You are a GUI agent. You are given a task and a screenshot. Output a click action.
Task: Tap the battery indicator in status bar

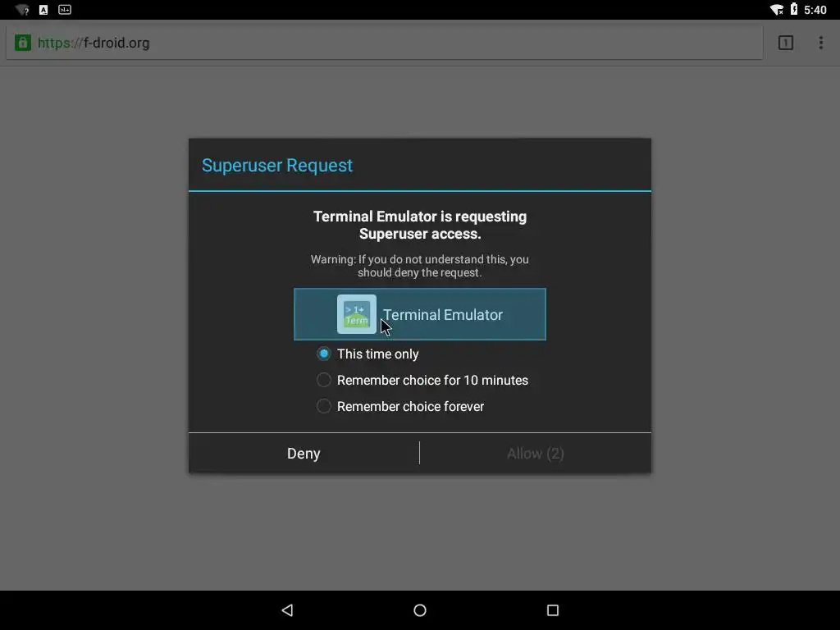click(x=794, y=9)
